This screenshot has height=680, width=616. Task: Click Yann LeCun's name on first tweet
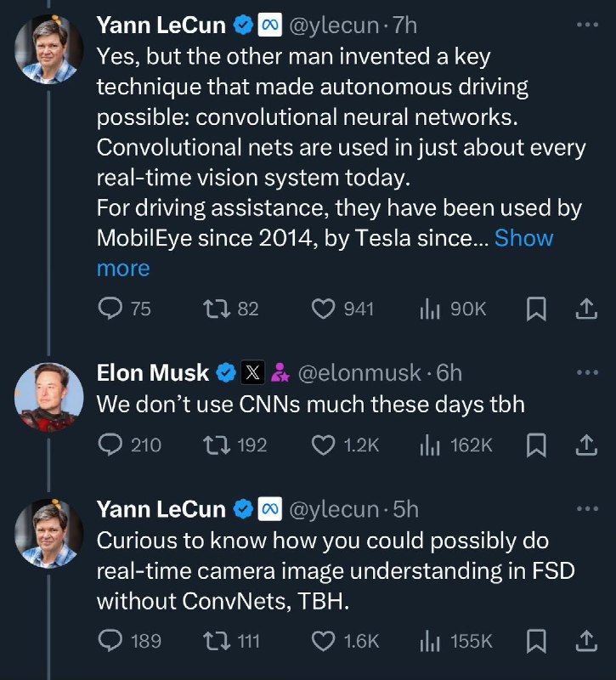(x=161, y=25)
